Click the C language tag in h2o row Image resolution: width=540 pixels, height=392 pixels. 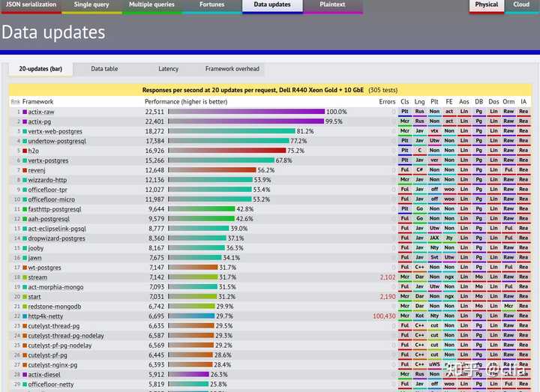[x=419, y=151]
